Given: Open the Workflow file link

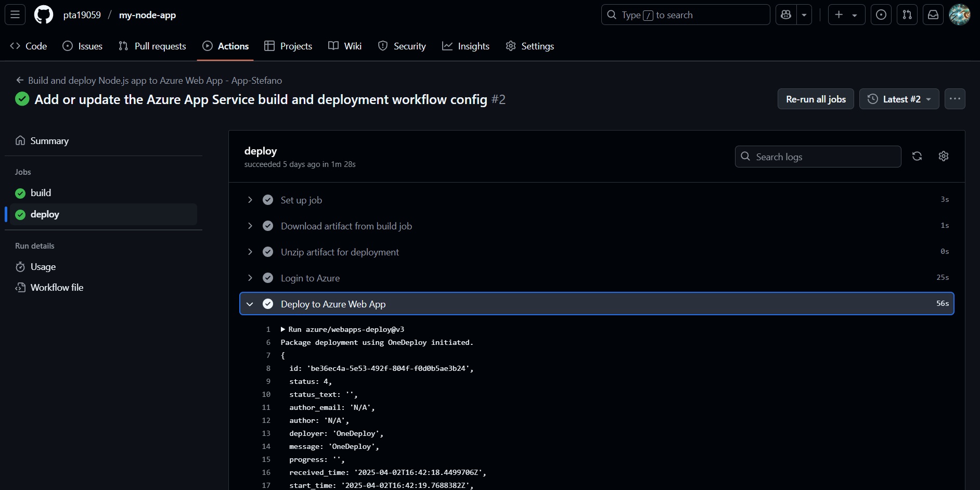Looking at the screenshot, I should [x=104, y=288].
